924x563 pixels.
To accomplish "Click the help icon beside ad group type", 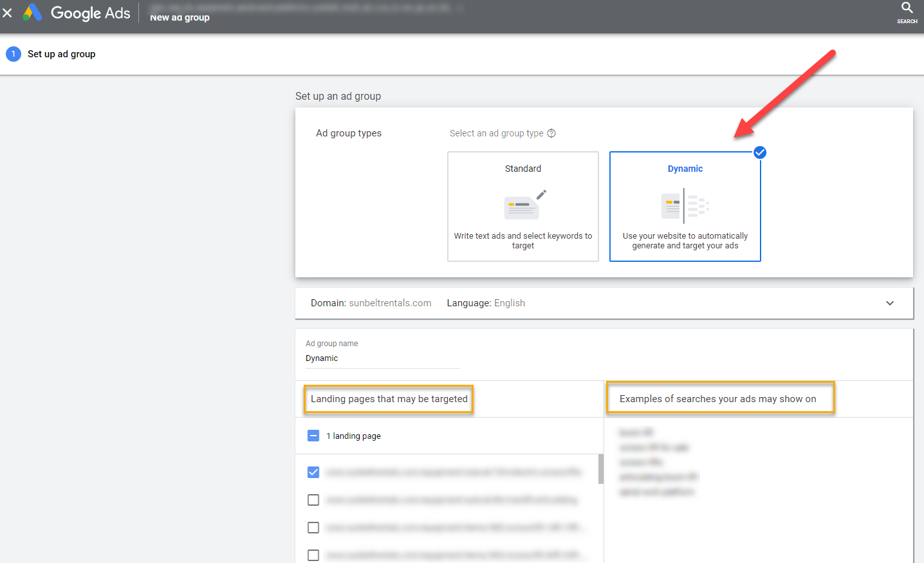I will pos(551,133).
